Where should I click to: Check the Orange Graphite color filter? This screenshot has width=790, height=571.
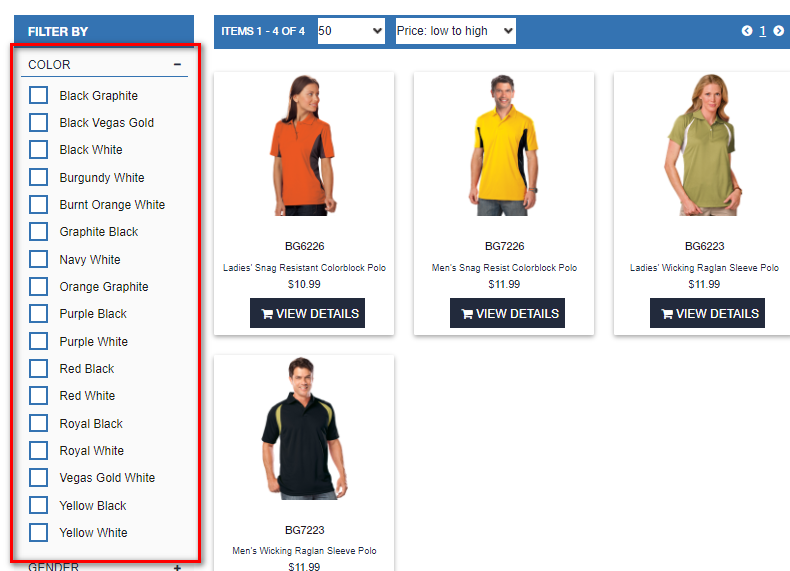pos(38,287)
